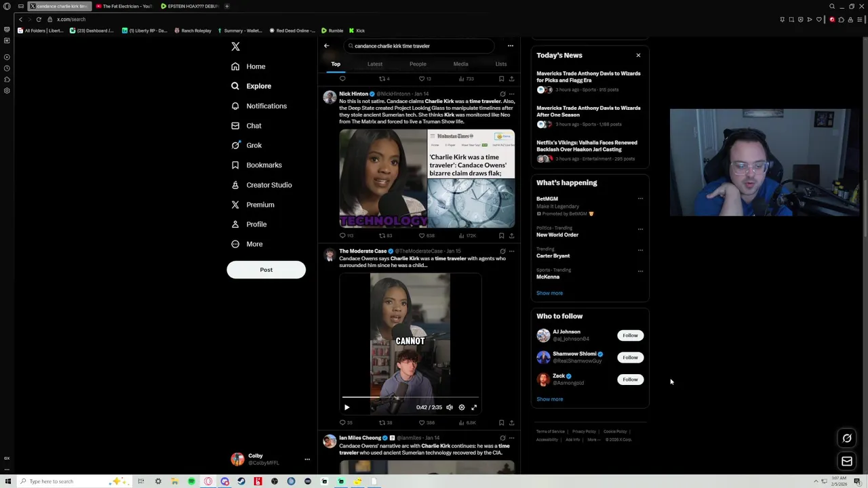Open the Notifications page

(x=259, y=106)
